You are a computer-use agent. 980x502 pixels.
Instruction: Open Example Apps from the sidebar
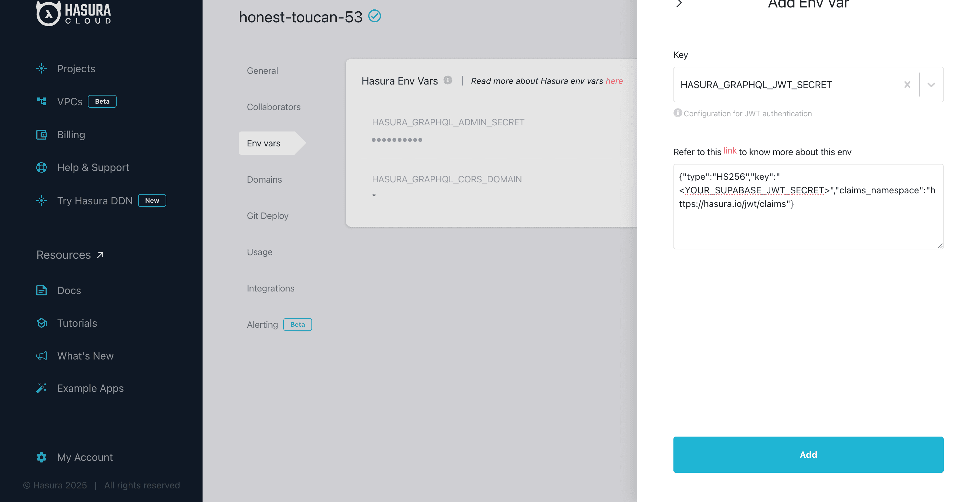pos(90,388)
